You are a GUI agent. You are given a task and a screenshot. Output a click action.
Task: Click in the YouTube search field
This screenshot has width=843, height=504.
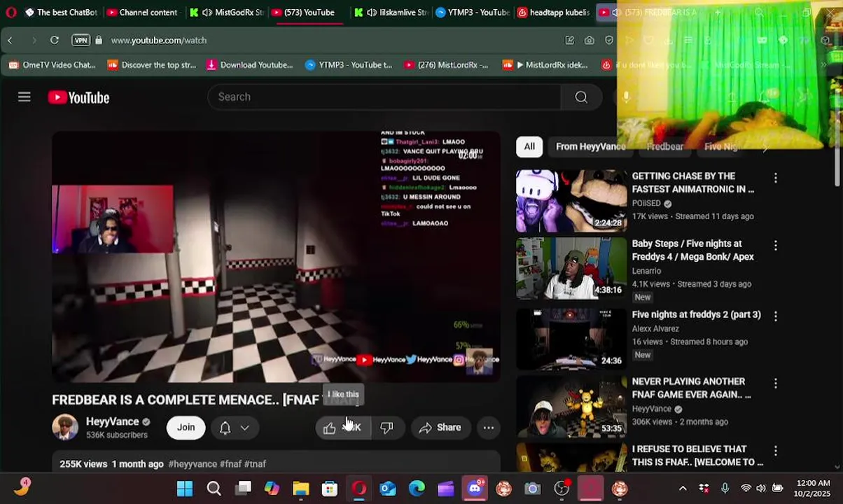(x=384, y=97)
